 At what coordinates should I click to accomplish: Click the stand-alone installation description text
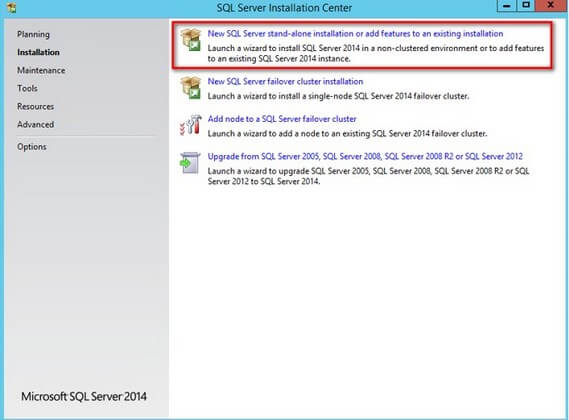(x=376, y=53)
